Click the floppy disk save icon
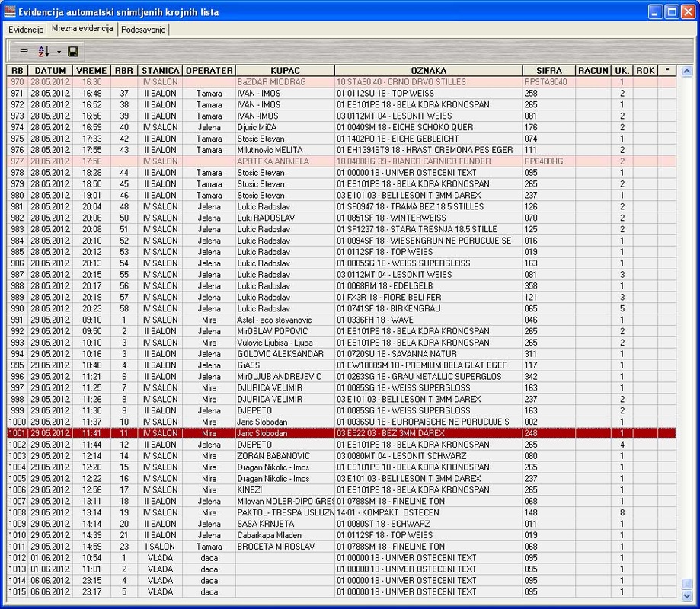Image resolution: width=700 pixels, height=609 pixels. pyautogui.click(x=73, y=51)
